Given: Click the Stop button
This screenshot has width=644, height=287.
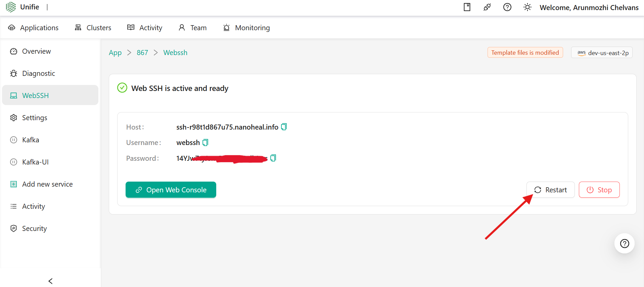Looking at the screenshot, I should point(599,190).
